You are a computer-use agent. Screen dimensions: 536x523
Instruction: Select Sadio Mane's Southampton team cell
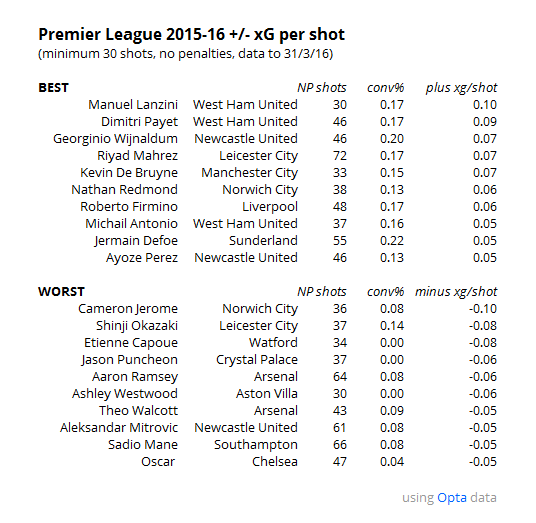point(256,445)
